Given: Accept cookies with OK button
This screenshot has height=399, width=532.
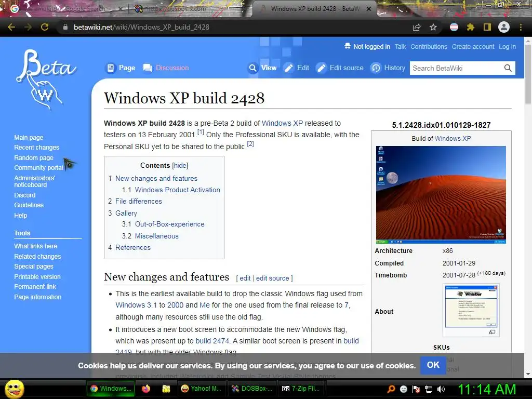Looking at the screenshot, I should (x=433, y=365).
